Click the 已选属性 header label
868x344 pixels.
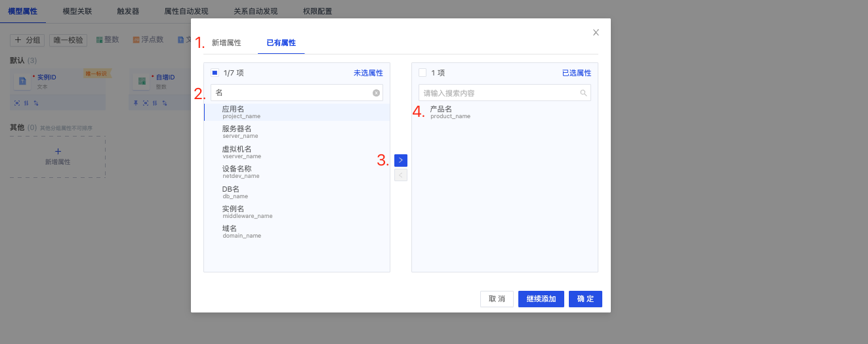tap(576, 73)
